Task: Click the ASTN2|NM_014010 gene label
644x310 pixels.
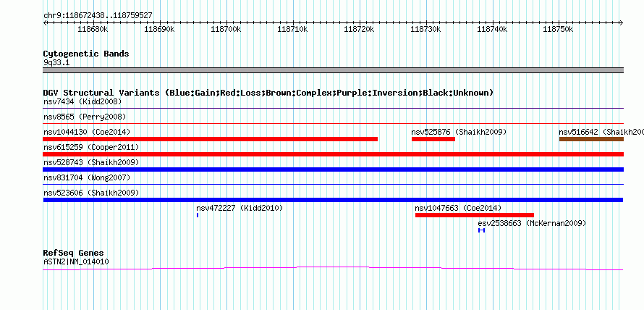Action: click(x=76, y=261)
